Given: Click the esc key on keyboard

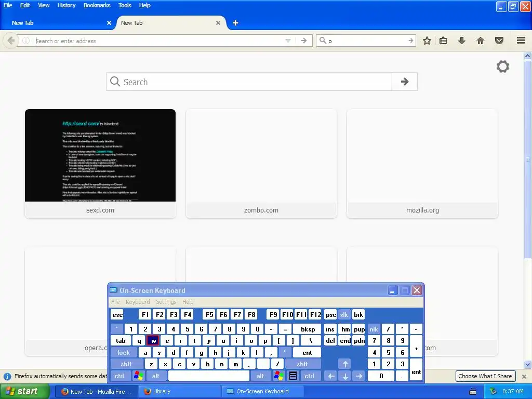Looking at the screenshot, I should [117, 314].
